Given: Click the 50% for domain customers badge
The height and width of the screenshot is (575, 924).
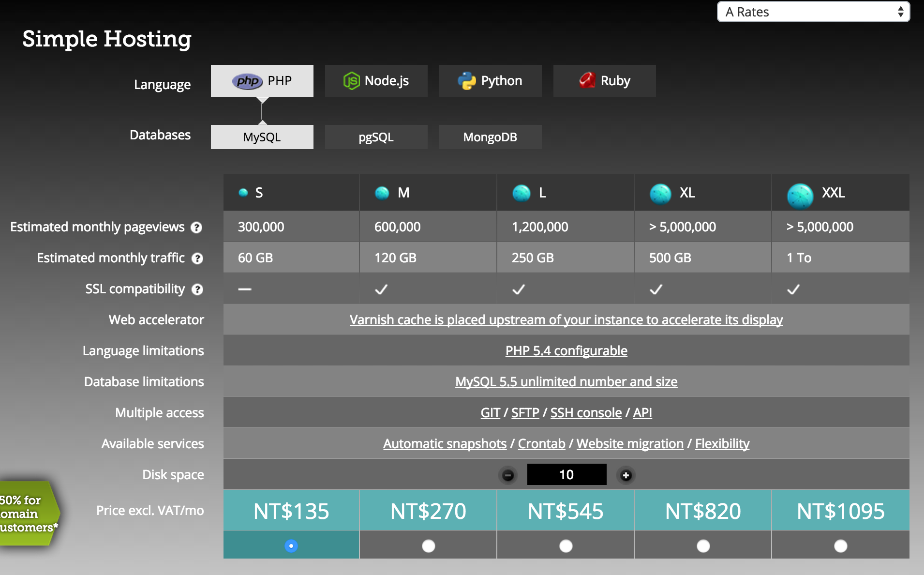Looking at the screenshot, I should pyautogui.click(x=29, y=514).
